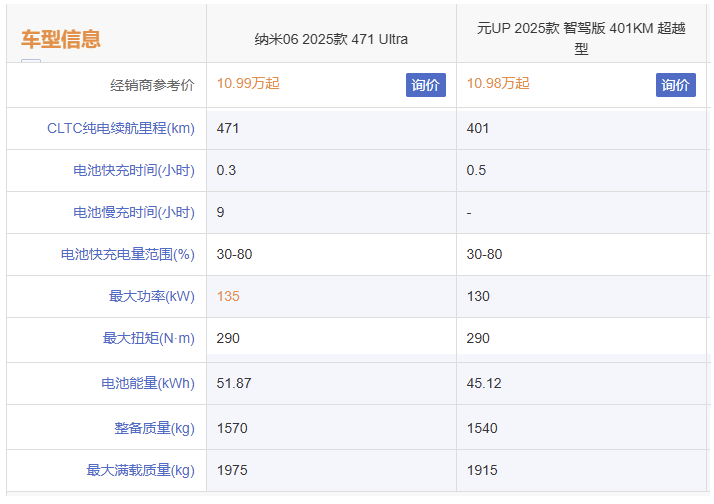Click the 最大扭矩(N·m) parameter label
The height and width of the screenshot is (504, 714).
click(148, 338)
